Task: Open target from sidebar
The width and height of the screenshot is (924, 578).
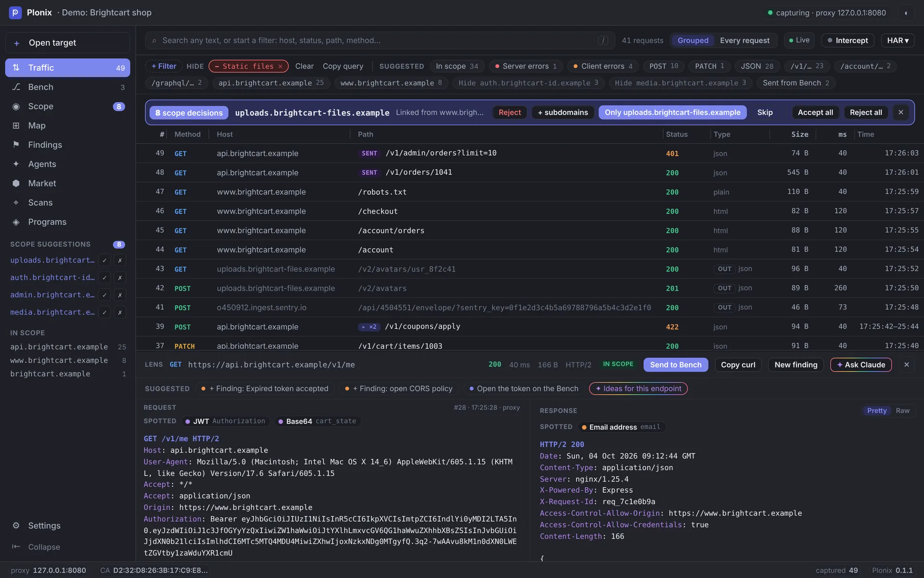Action: tap(67, 43)
